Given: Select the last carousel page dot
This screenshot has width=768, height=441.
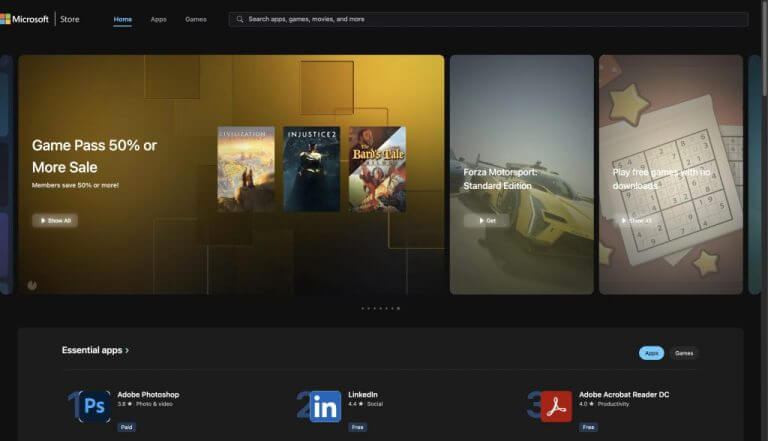Looking at the screenshot, I should (398, 308).
